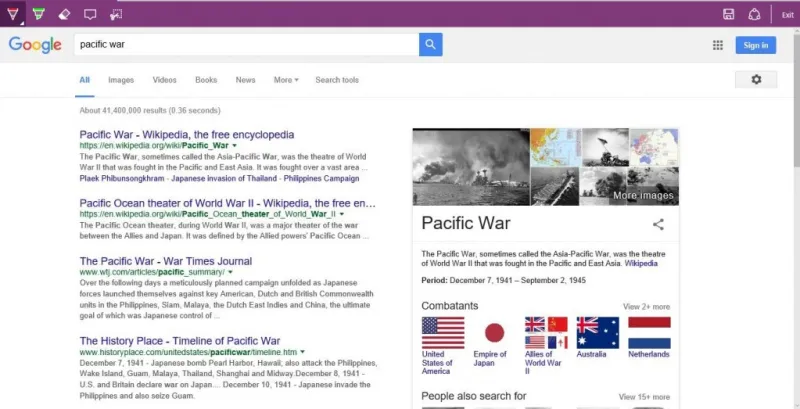Click the United States flag icon
Viewport: 800px width, 409px height.
click(x=443, y=333)
